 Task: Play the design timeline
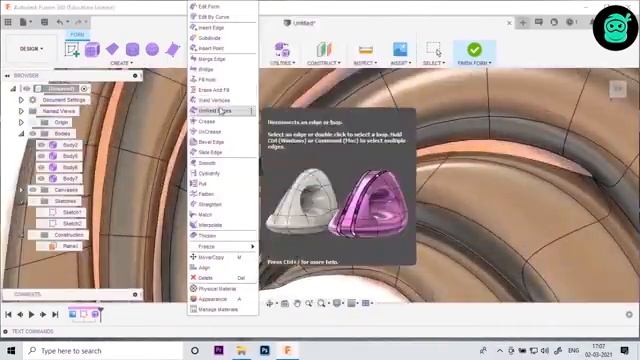pos(31,315)
